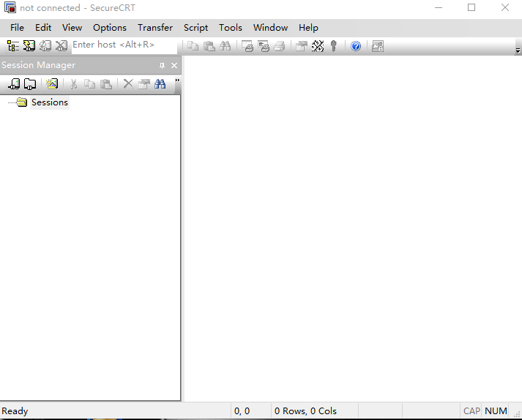
Task: Open Help via blue question mark icon
Action: pos(356,46)
